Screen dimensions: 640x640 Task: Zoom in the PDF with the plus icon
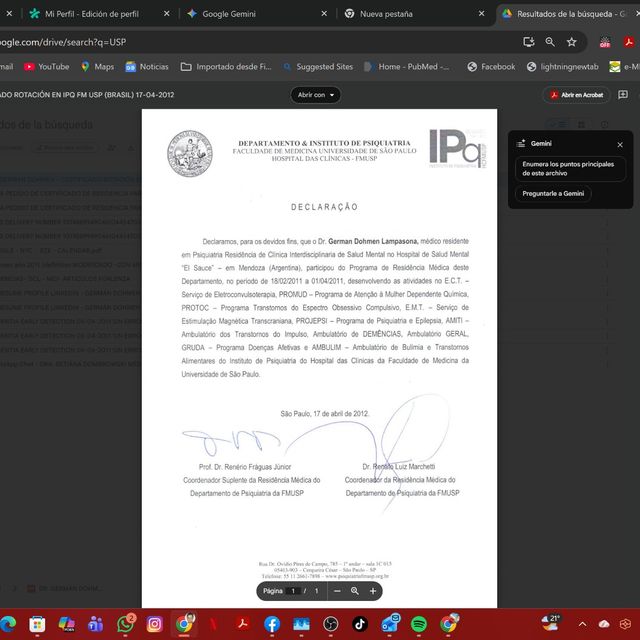click(373, 591)
